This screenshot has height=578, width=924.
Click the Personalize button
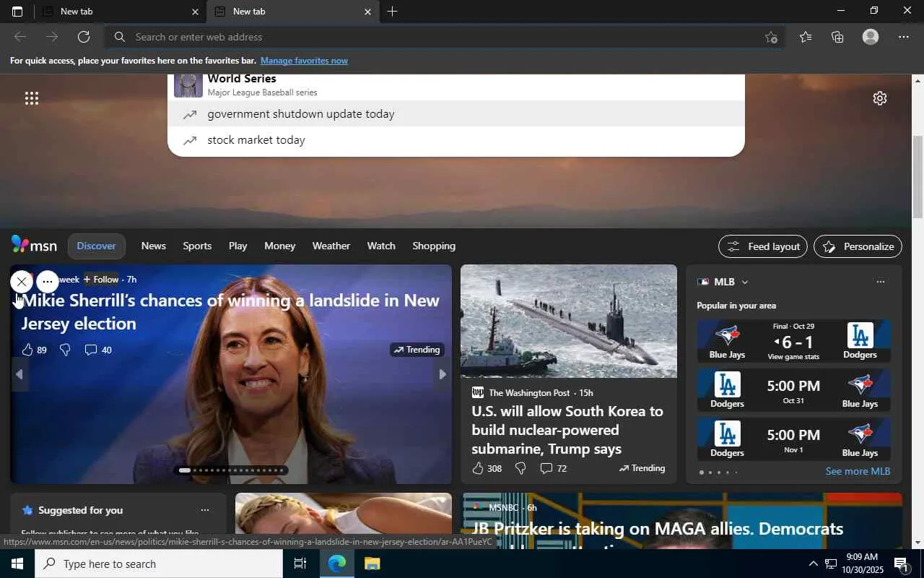(x=858, y=246)
